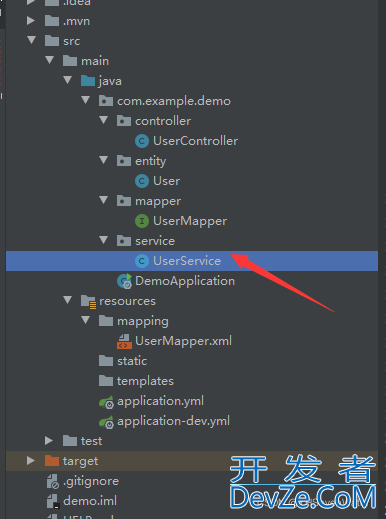Click the UserService class icon
The height and width of the screenshot is (519, 386).
[142, 261]
